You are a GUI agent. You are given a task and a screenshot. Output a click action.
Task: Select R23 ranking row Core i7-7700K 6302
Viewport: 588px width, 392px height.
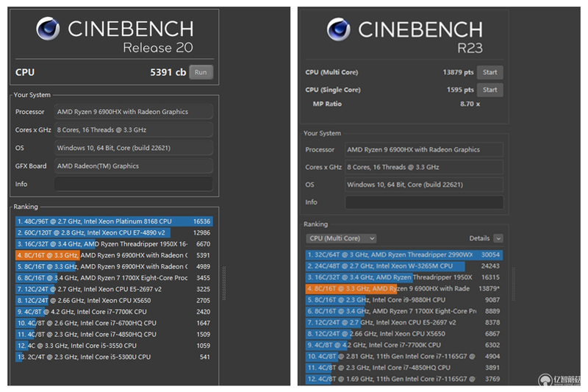pos(404,345)
